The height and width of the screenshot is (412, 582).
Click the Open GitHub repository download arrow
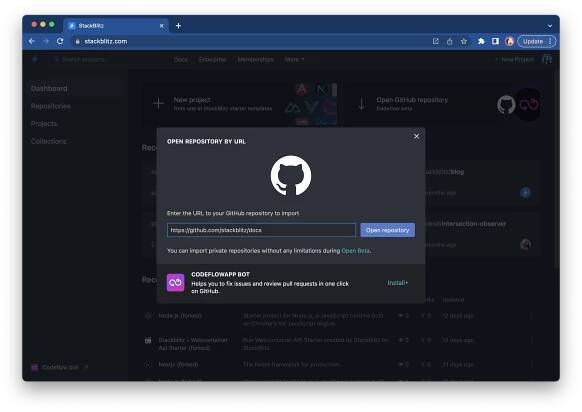362,104
